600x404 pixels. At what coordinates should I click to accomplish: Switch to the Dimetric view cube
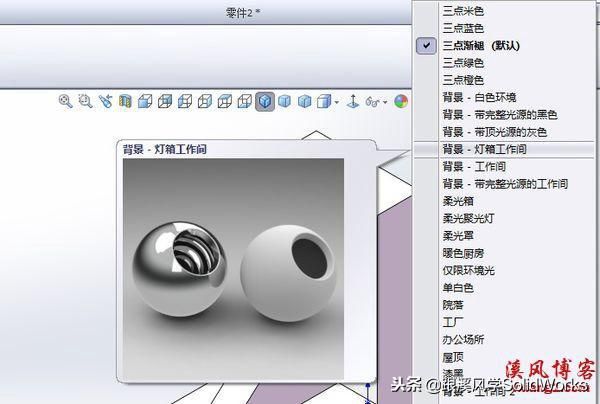pos(305,101)
